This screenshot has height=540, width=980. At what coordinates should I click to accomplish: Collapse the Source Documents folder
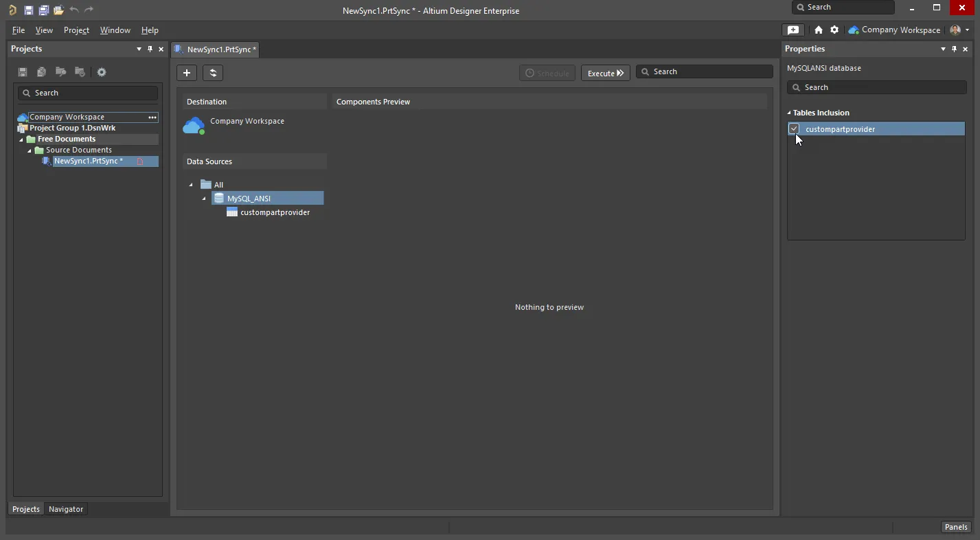pyautogui.click(x=30, y=150)
